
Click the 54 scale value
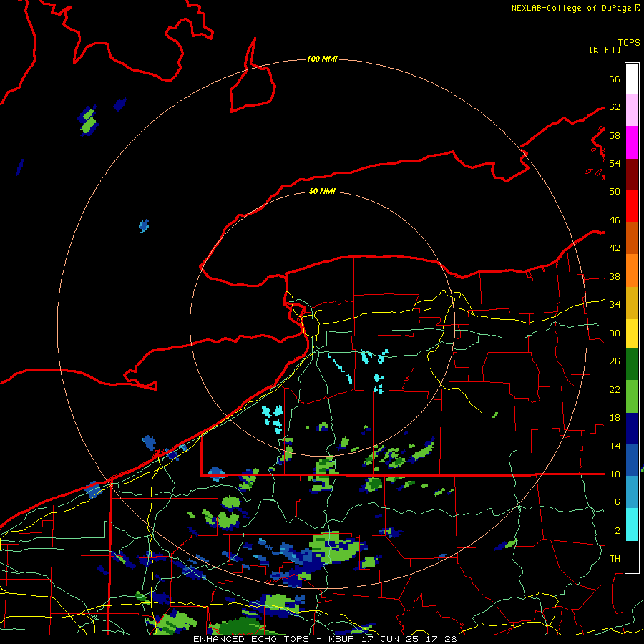[x=615, y=163]
